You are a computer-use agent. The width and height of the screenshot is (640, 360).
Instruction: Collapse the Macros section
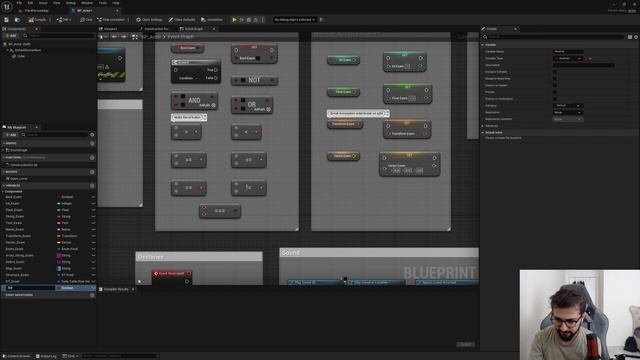tap(4, 172)
